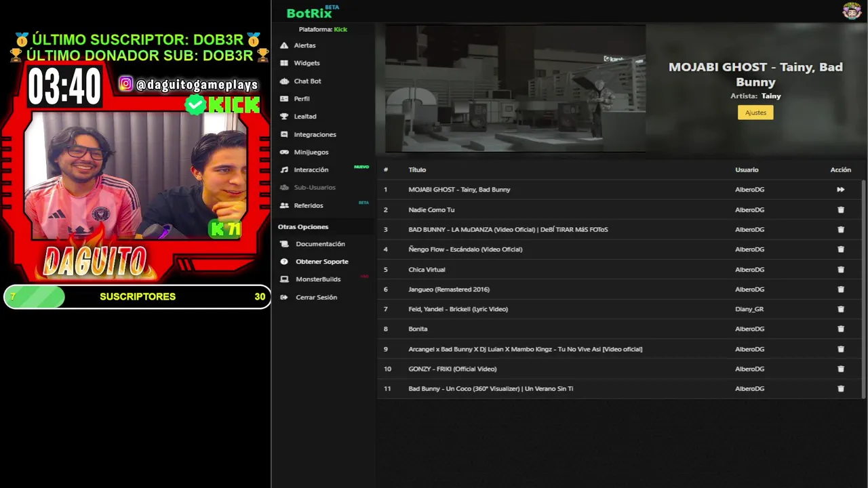Click the Ajustes yellow button
This screenshot has width=868, height=488.
pyautogui.click(x=755, y=113)
